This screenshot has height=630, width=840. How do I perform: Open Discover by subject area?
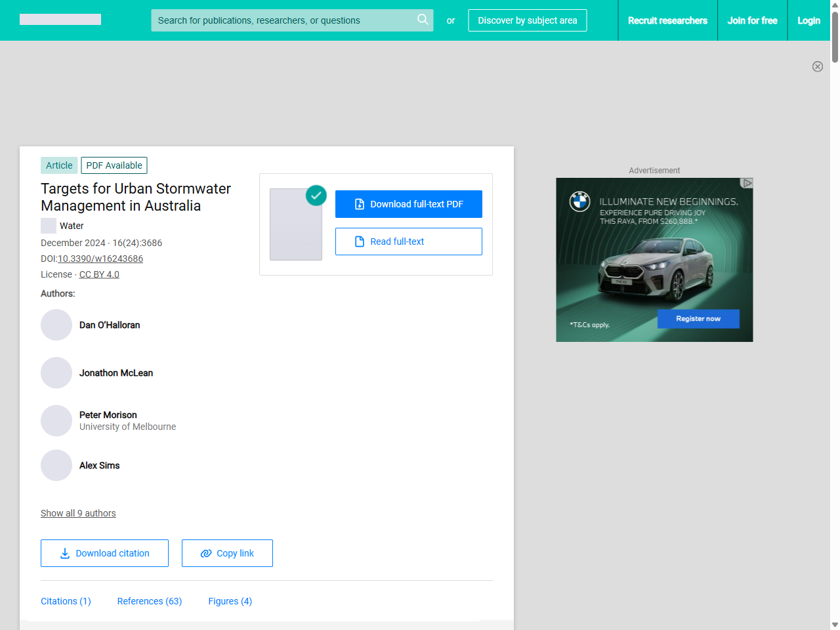[527, 20]
